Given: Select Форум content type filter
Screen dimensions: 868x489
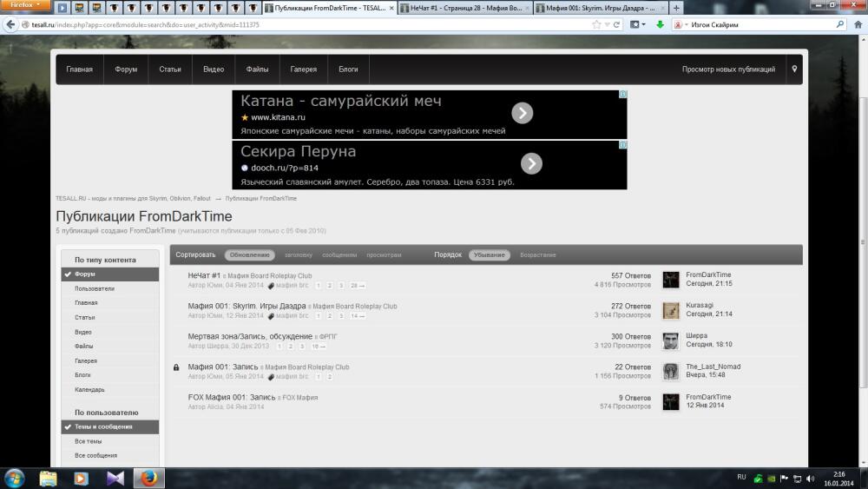Looking at the screenshot, I should (x=110, y=274).
